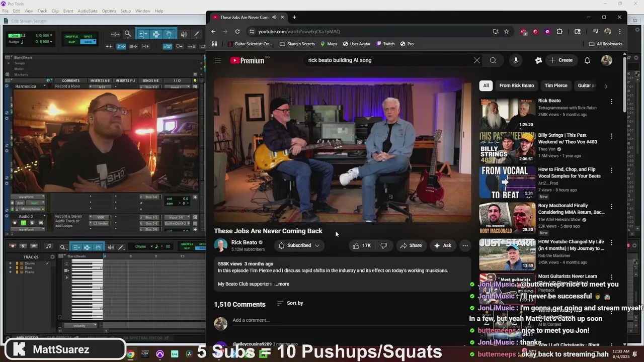Click the MIDI editor speaker play-notes icon
The width and height of the screenshot is (644, 362).
click(x=111, y=247)
